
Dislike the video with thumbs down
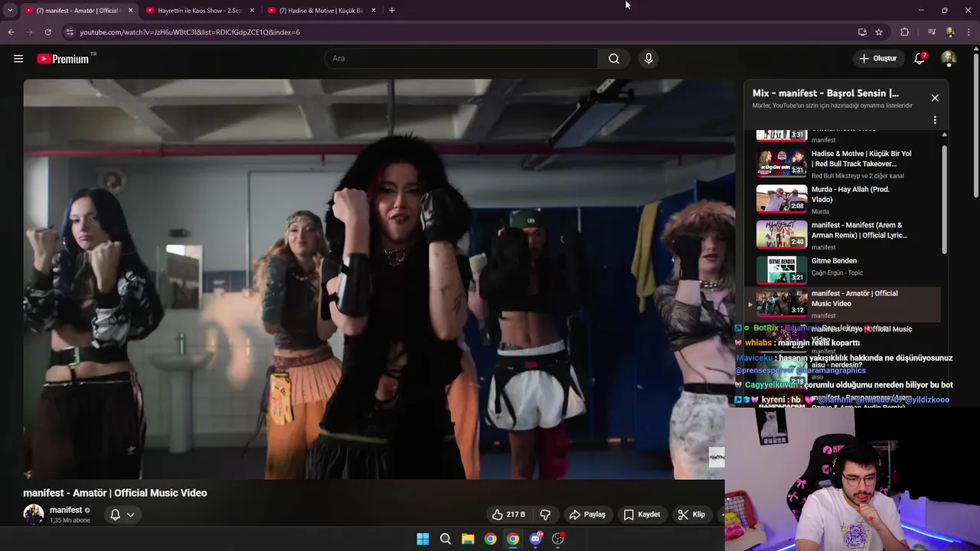tap(545, 514)
